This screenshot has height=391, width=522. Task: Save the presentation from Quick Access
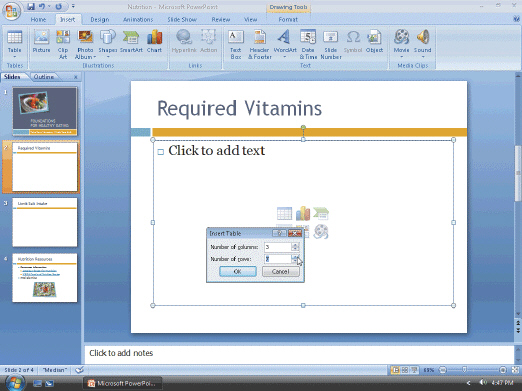pyautogui.click(x=31, y=6)
